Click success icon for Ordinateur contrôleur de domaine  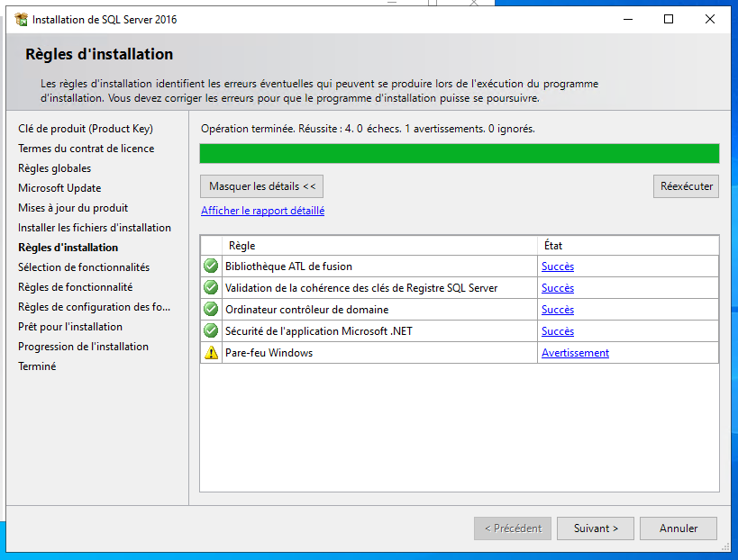point(211,309)
